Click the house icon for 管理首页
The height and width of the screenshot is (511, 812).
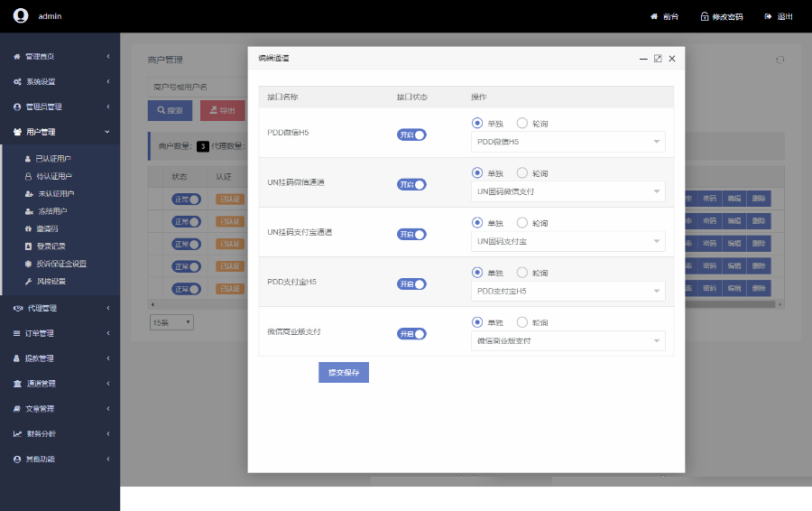[17, 57]
